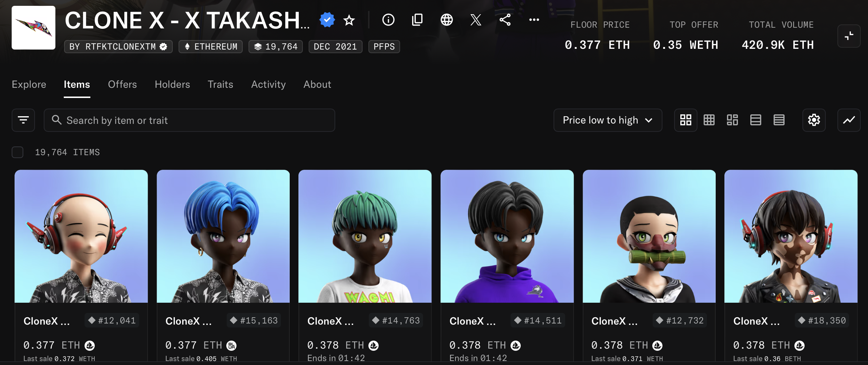The height and width of the screenshot is (365, 868).
Task: Switch to the Offers tab
Action: 122,85
